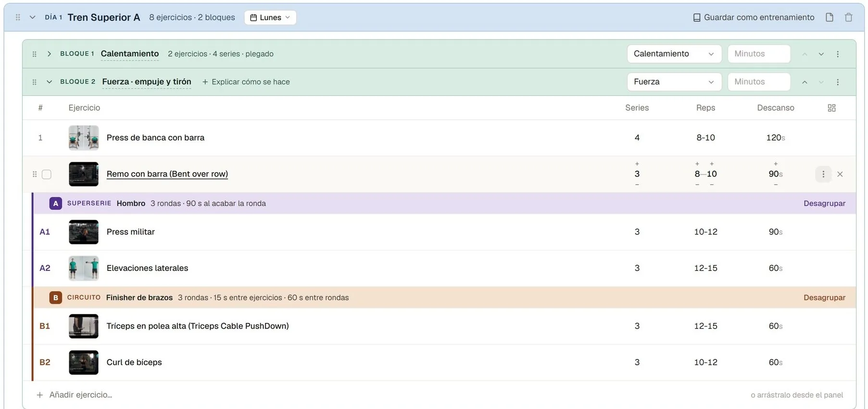Viewport: 868px width, 409px height.
Task: Open the Fuerza block type dropdown
Action: pyautogui.click(x=674, y=82)
